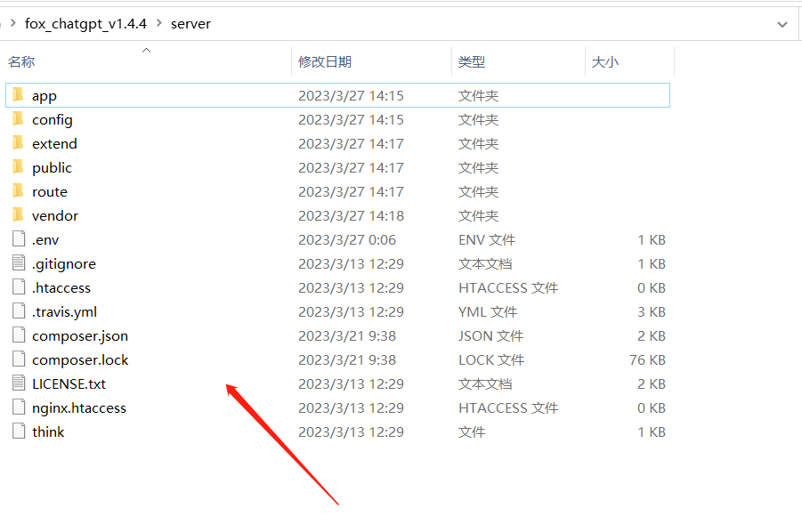Open the config folder icon
This screenshot has width=802, height=532.
coord(19,119)
